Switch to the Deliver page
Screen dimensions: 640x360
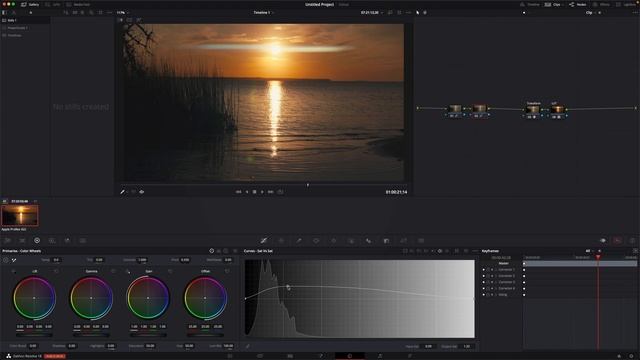coord(410,356)
